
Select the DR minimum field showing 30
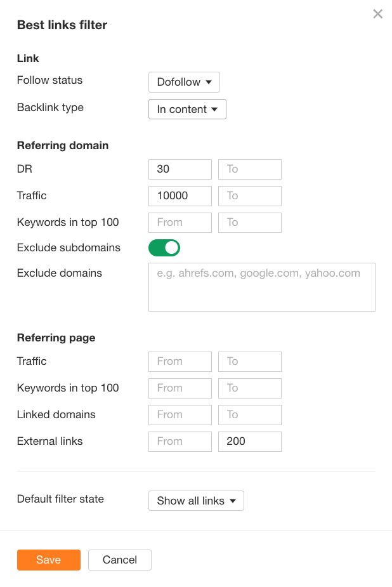coord(180,169)
